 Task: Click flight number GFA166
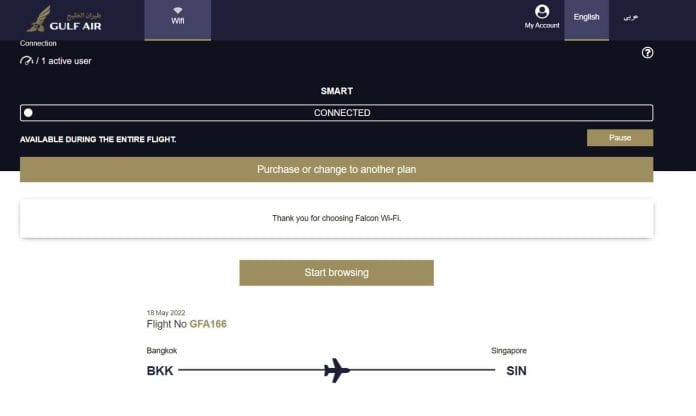pos(208,324)
